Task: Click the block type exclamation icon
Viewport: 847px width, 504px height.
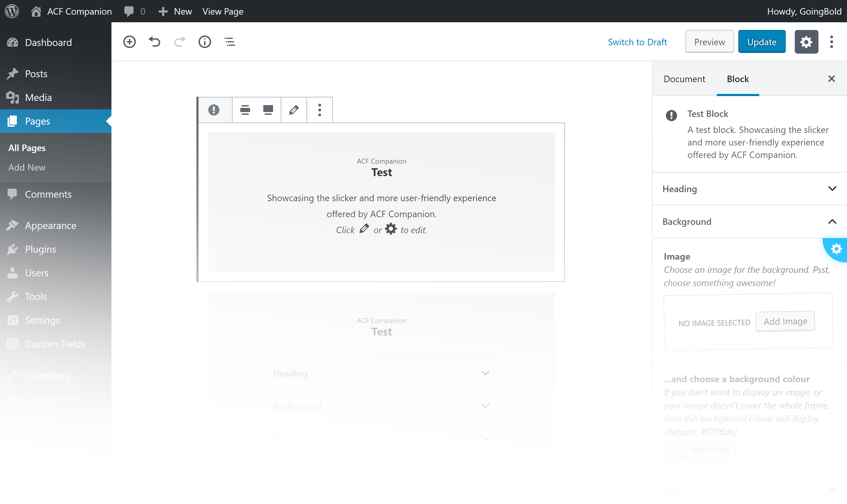Action: coord(214,110)
